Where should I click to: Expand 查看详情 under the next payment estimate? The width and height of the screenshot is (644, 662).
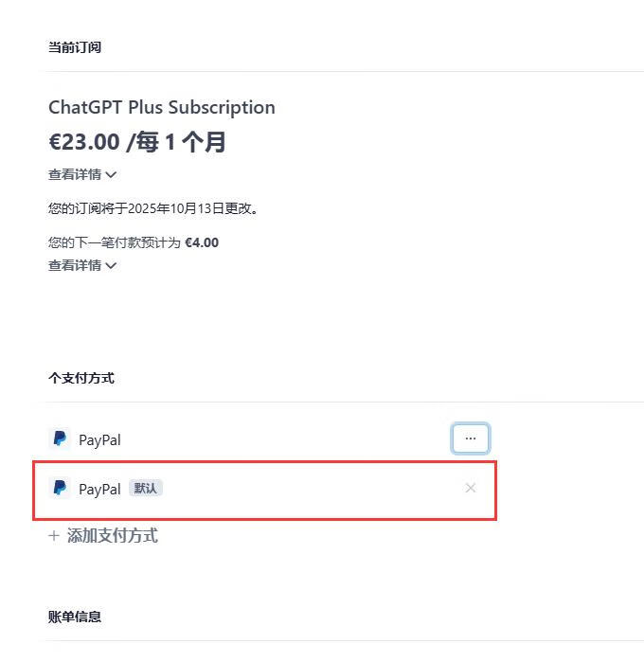point(75,265)
